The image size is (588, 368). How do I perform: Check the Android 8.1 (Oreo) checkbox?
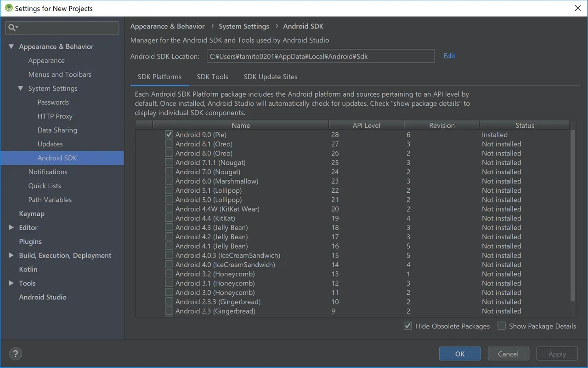pos(169,144)
